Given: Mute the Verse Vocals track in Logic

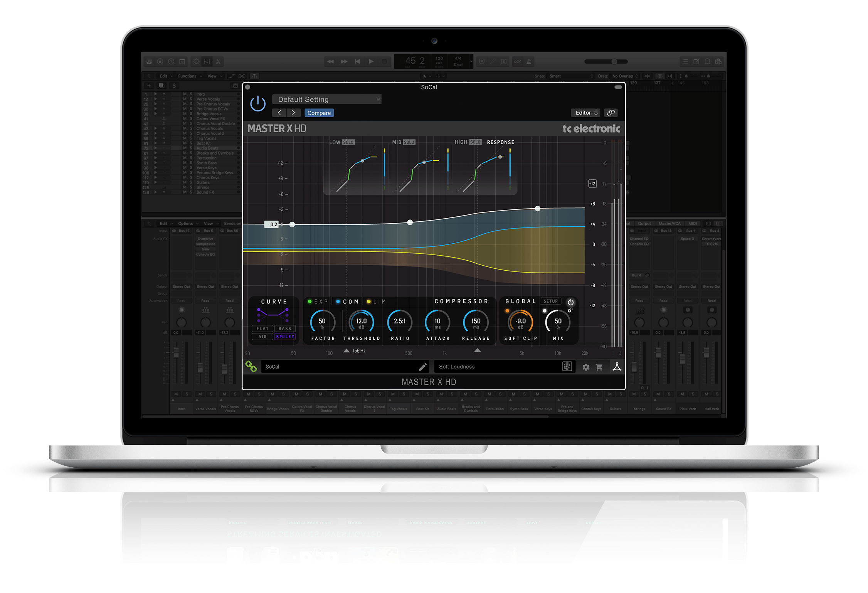Looking at the screenshot, I should tap(185, 99).
